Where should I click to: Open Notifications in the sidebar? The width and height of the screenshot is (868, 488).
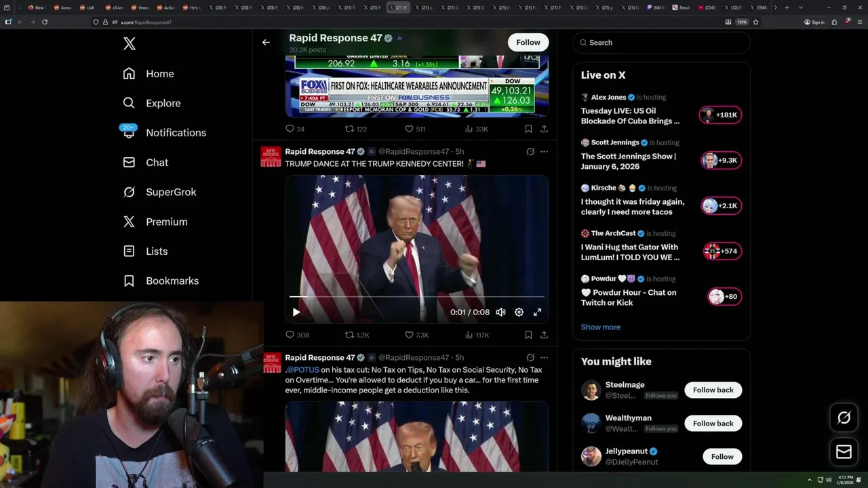(164, 133)
